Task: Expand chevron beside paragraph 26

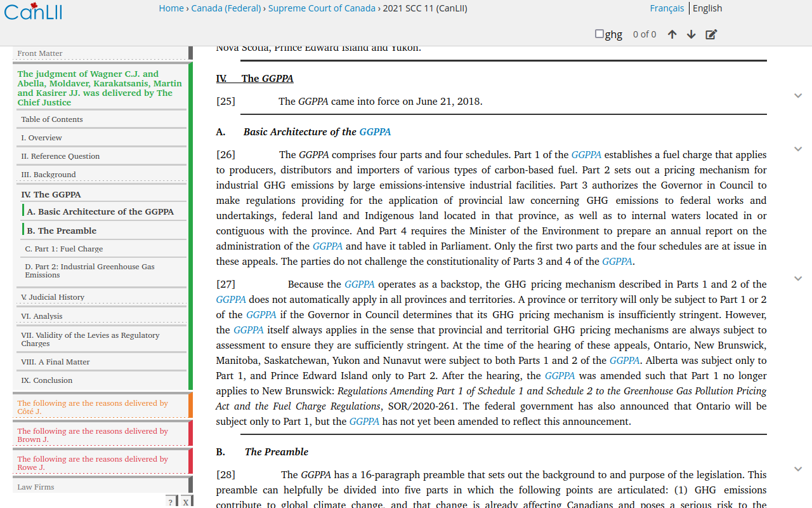Action: [798, 149]
